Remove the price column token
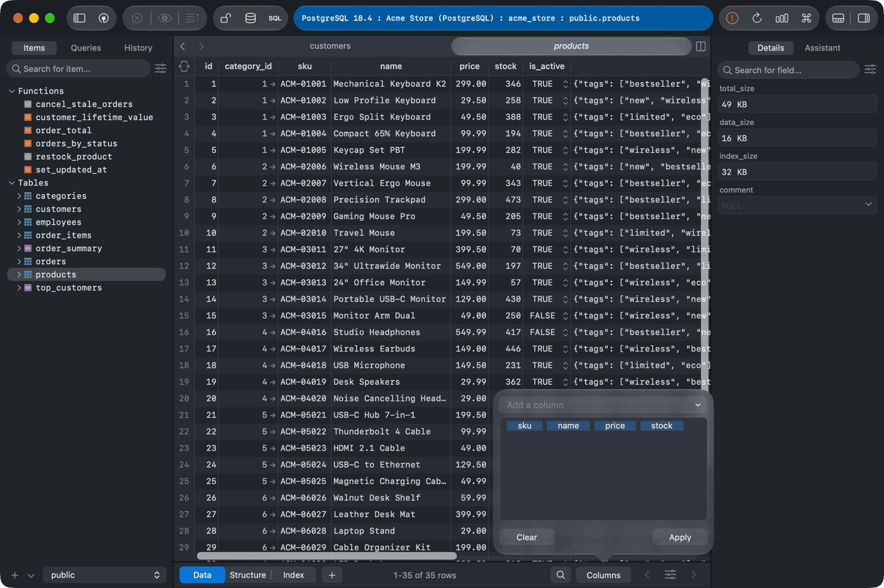This screenshot has height=588, width=884. [614, 426]
